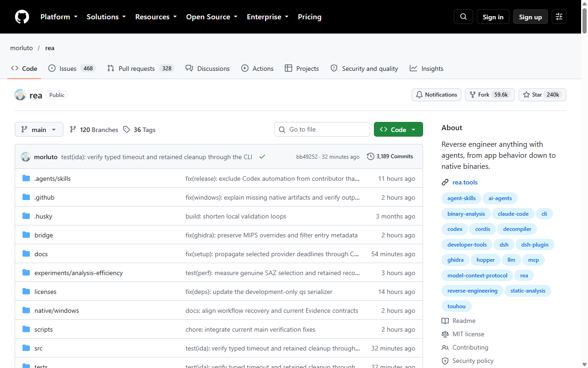Screen dimensions: 588x368
Task: Click the GitHub logo icon
Action: (22, 17)
